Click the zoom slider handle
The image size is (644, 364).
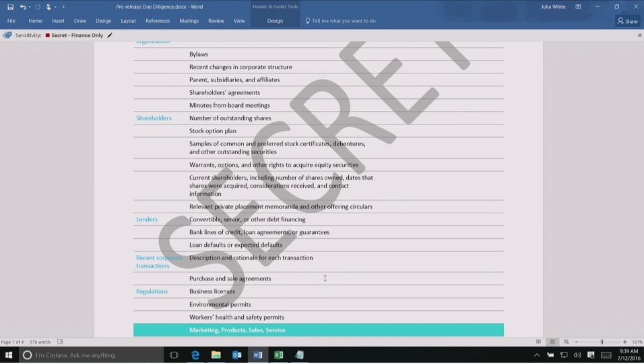pos(602,342)
